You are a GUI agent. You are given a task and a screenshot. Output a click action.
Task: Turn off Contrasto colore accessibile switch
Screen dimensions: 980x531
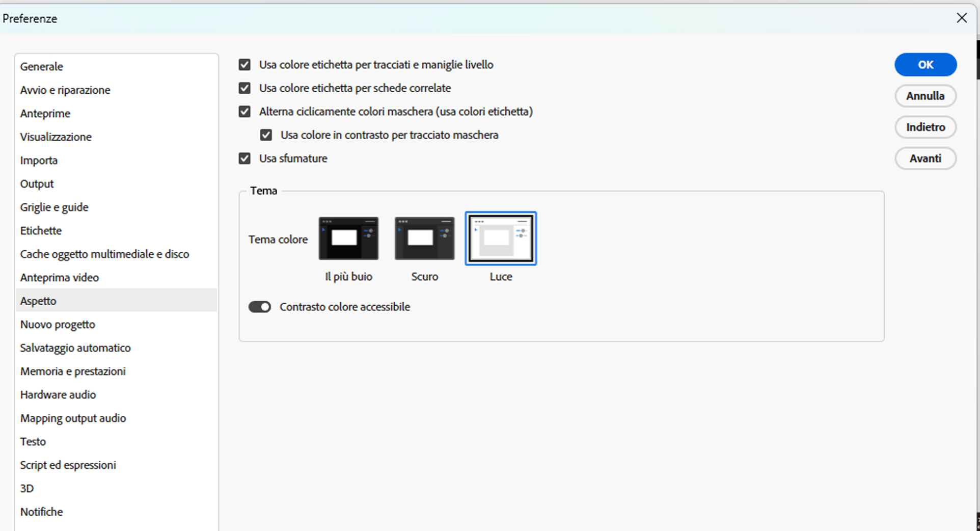260,307
